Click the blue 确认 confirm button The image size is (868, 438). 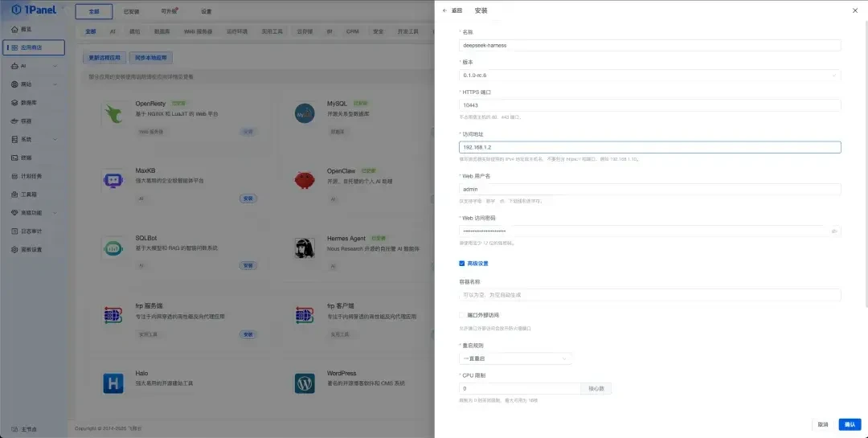(850, 424)
